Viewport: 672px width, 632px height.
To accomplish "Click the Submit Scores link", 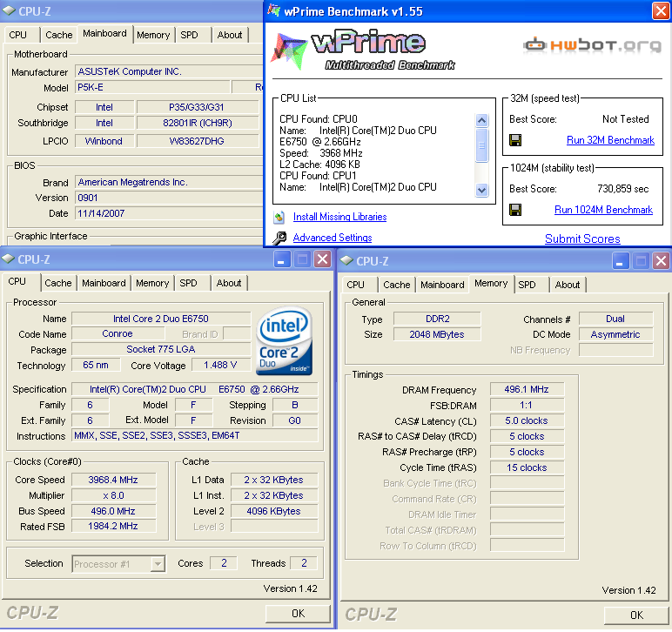I will [582, 239].
